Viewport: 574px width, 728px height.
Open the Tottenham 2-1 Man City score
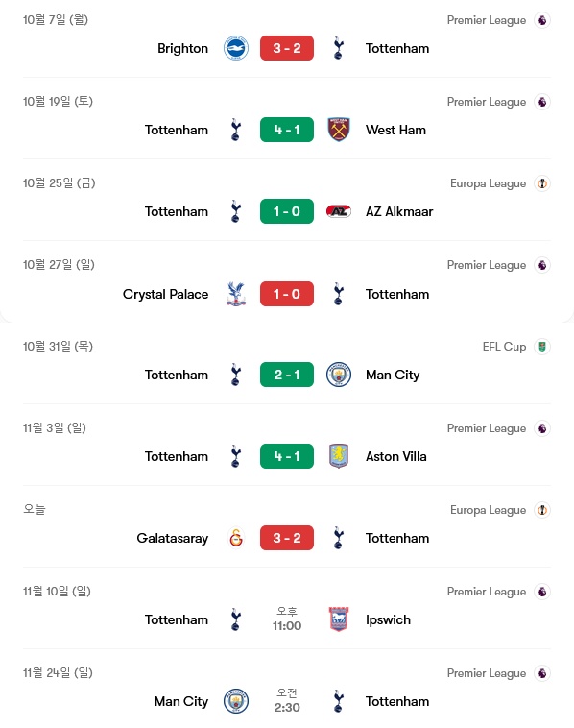(x=287, y=375)
